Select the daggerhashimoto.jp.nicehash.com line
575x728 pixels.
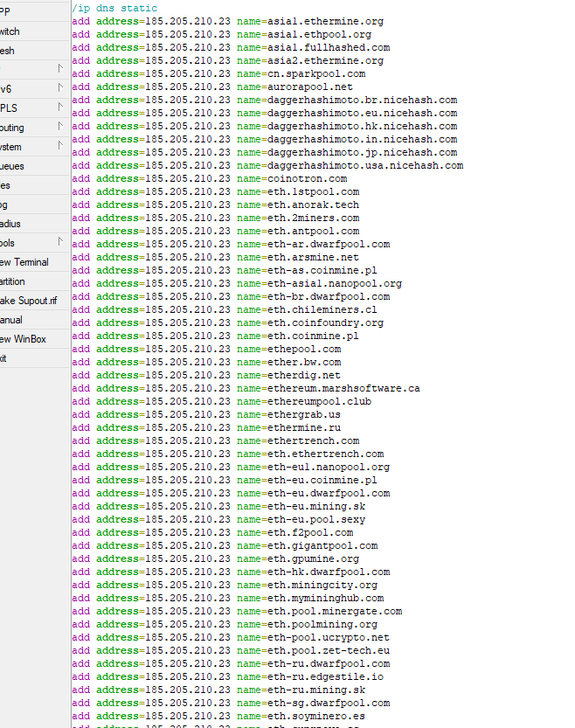[x=265, y=152]
